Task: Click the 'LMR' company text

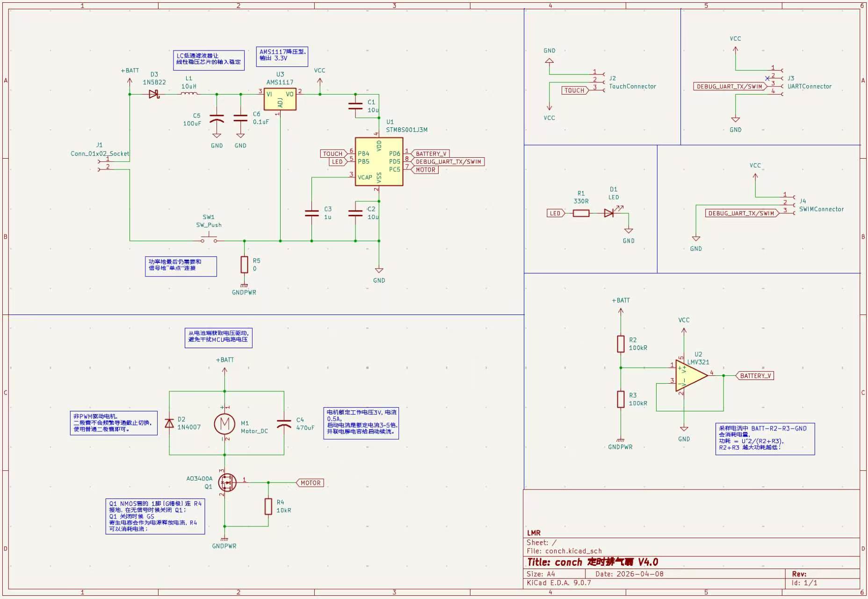Action: pos(534,533)
